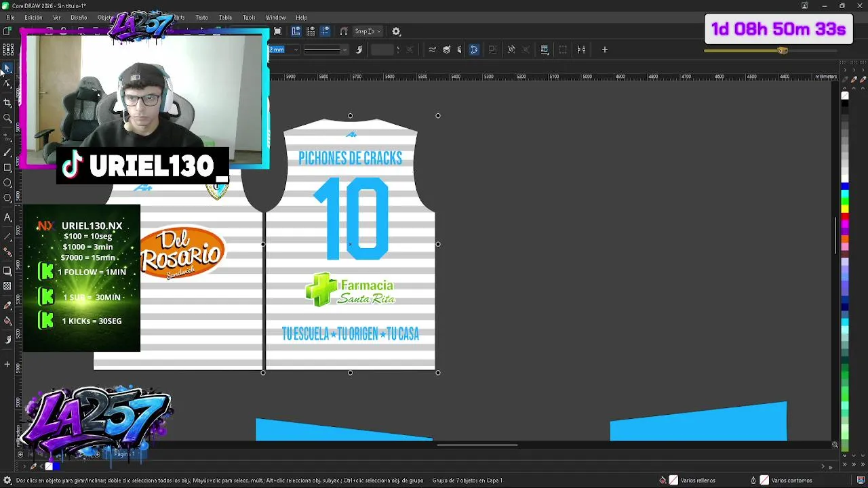Image resolution: width=868 pixels, height=488 pixels.
Task: Click the Wrap Text icon in property bar
Action: tap(545, 49)
